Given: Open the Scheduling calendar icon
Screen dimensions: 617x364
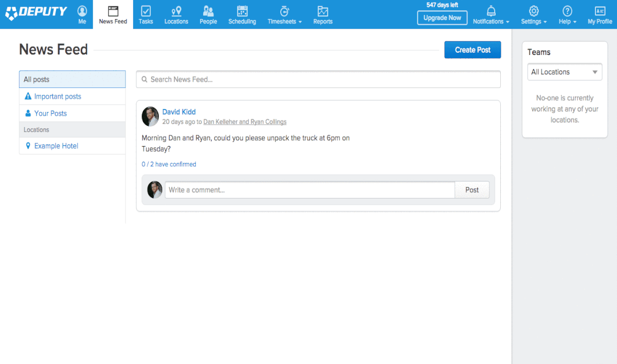Looking at the screenshot, I should click(242, 11).
